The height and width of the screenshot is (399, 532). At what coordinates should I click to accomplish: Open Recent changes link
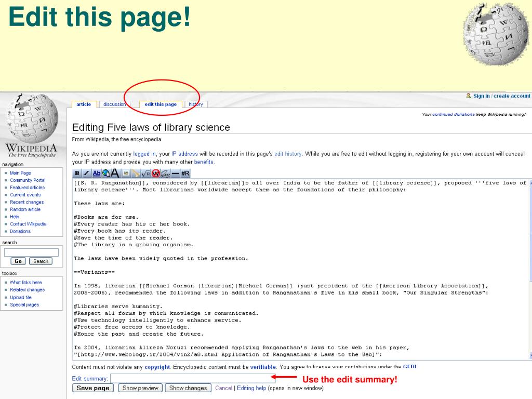27,202
